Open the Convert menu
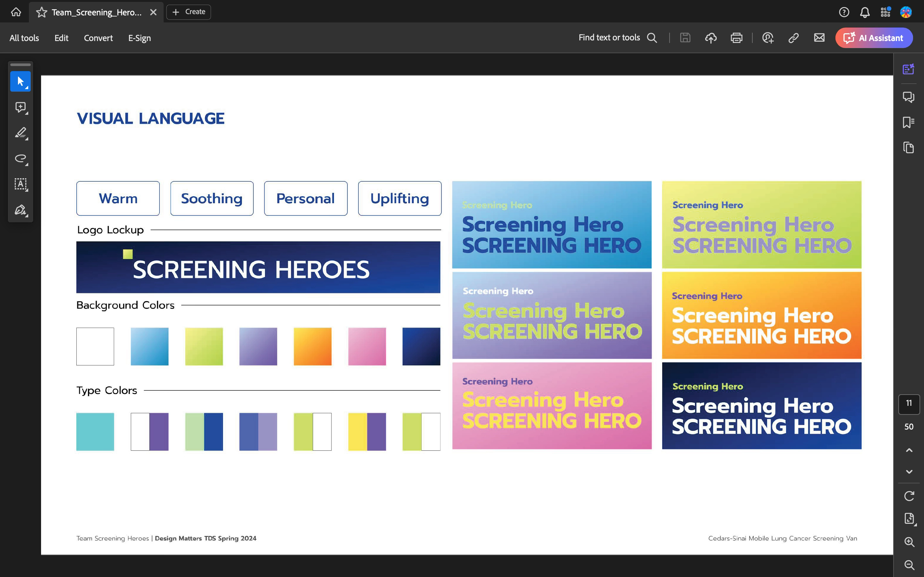This screenshot has width=924, height=577. coord(98,38)
